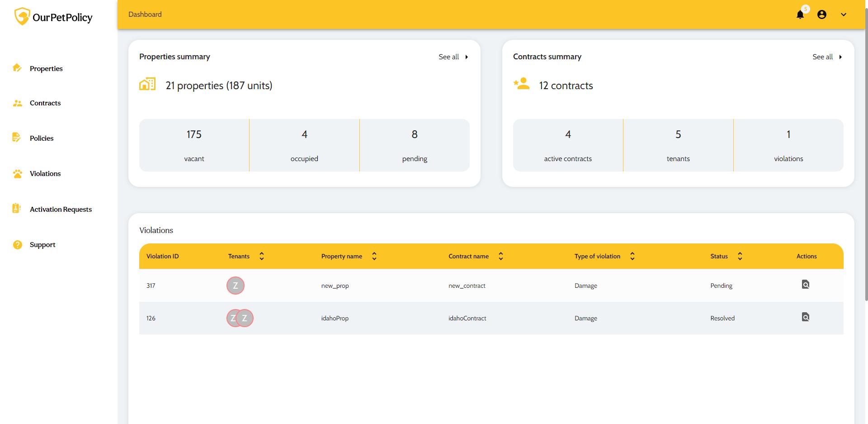Click the OurPetPolicy logo
The image size is (868, 424).
[x=53, y=17]
